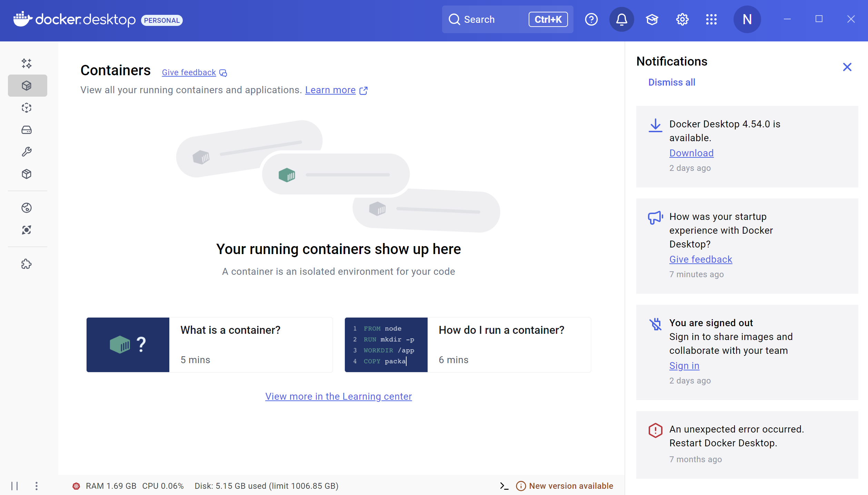Open What is a container tutorial card
The width and height of the screenshot is (868, 495).
tap(209, 344)
